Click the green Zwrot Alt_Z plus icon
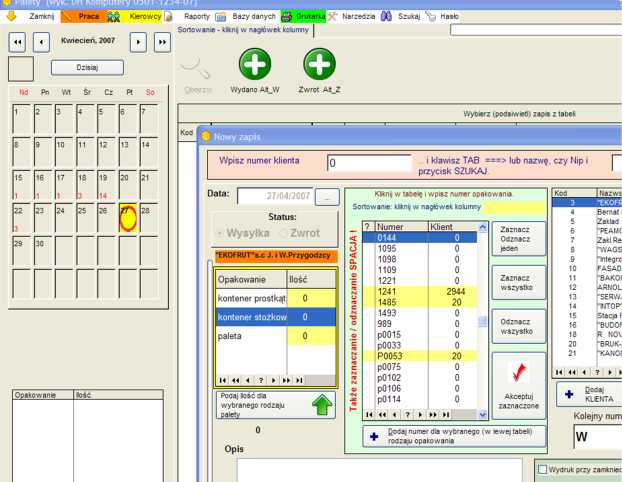Viewport: 622px width, 482px height. click(x=319, y=64)
